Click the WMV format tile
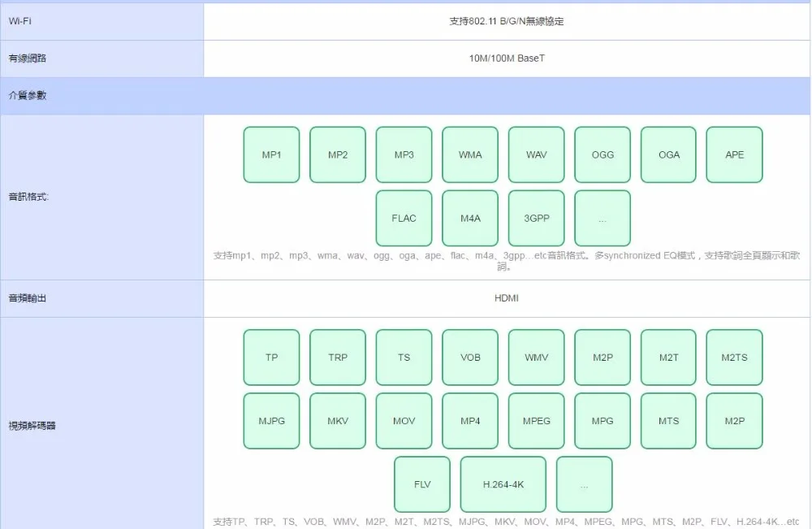The image size is (812, 529). tap(537, 358)
